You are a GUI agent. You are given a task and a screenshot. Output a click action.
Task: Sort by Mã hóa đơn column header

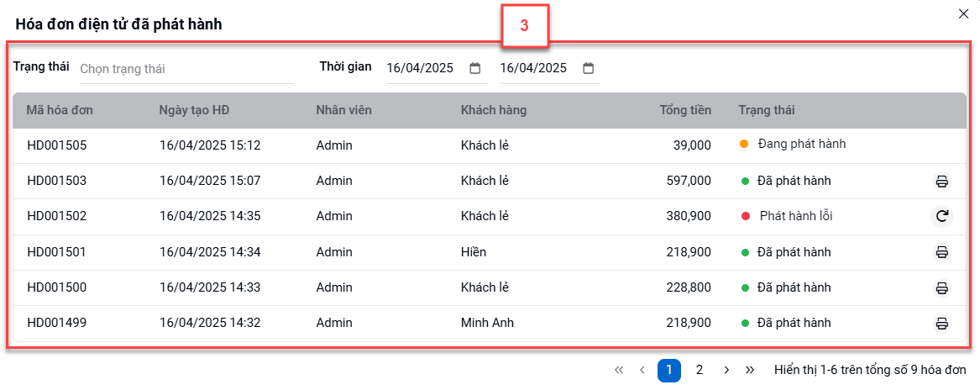[60, 111]
